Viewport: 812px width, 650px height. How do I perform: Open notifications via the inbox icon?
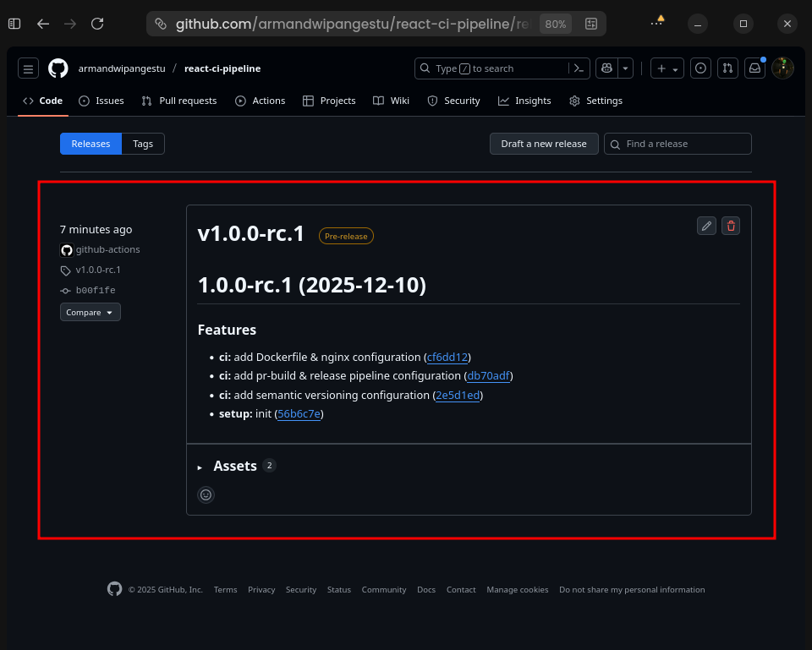754,68
